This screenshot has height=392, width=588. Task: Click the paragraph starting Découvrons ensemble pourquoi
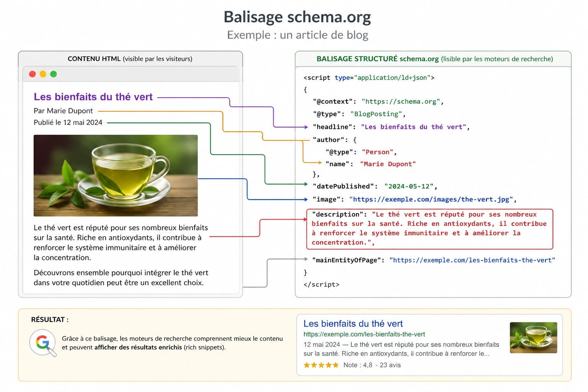[x=121, y=278]
